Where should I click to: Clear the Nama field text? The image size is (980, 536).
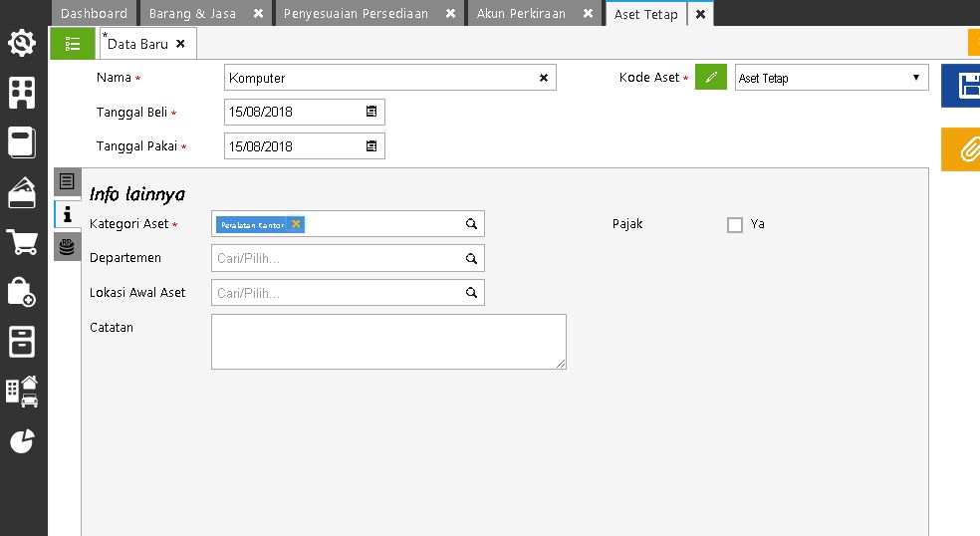[x=544, y=78]
